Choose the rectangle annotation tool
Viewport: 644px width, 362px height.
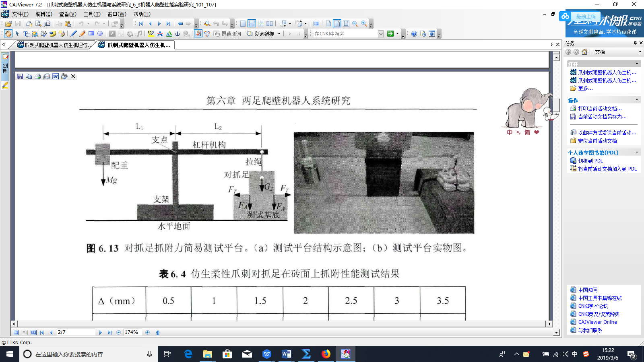coord(91,34)
